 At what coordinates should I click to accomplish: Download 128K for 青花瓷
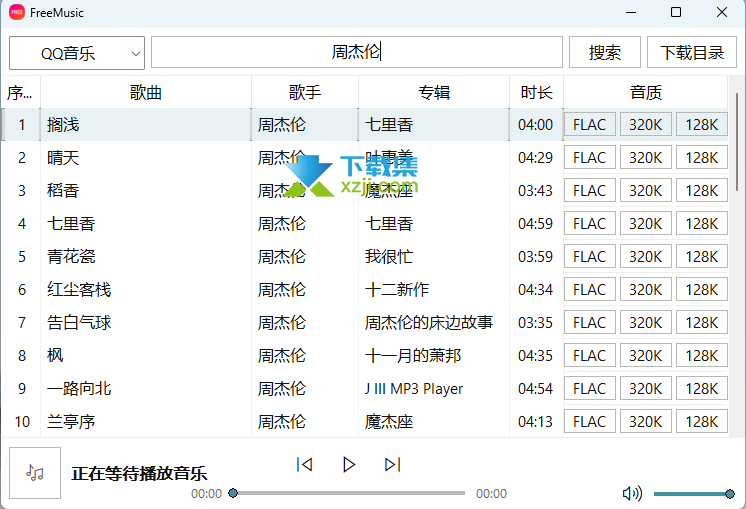pyautogui.click(x=702, y=256)
